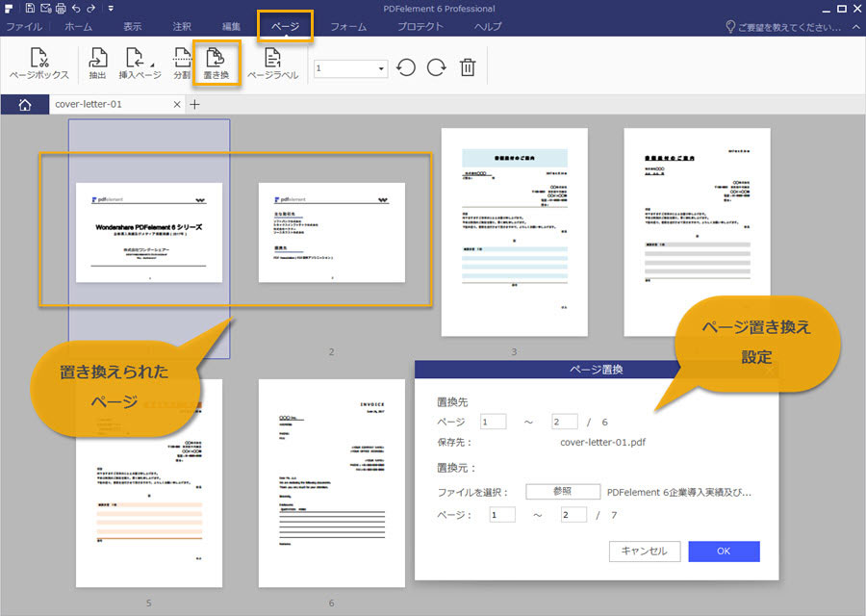This screenshot has width=866, height=616.
Task: Click cover-letter-01.pdf file name text
Action: 602,442
